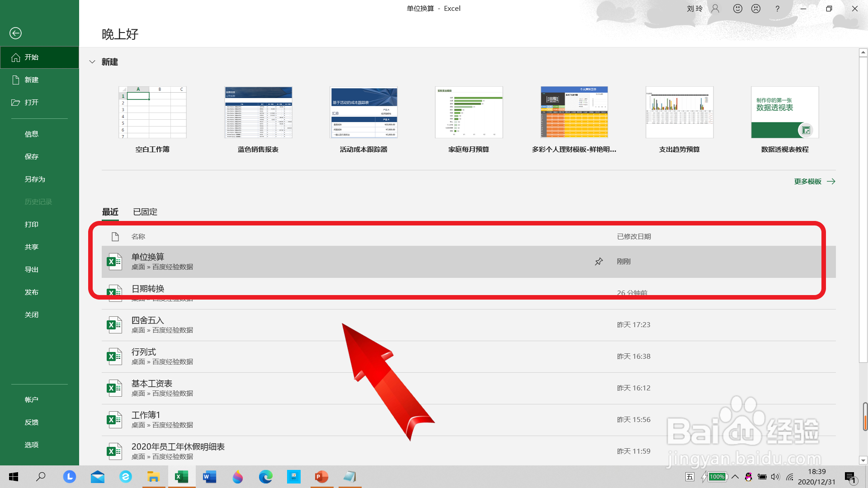Screen dimensions: 868x488
Task: Select 数据透视表教程 template thumbnail
Action: tap(785, 113)
